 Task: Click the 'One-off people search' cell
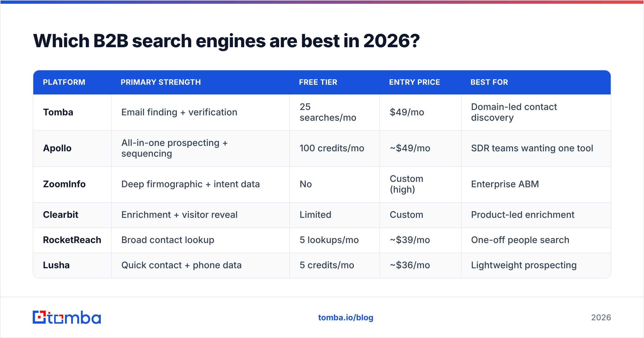[536, 240]
